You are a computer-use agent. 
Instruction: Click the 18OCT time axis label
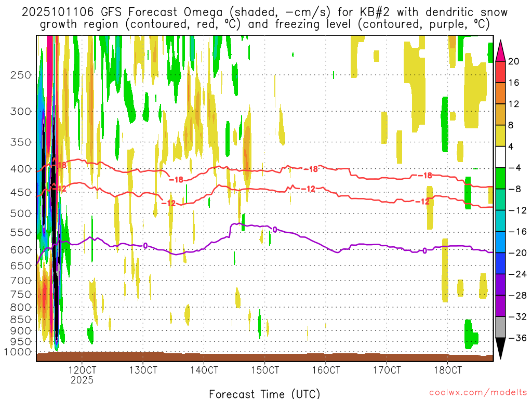447,369
